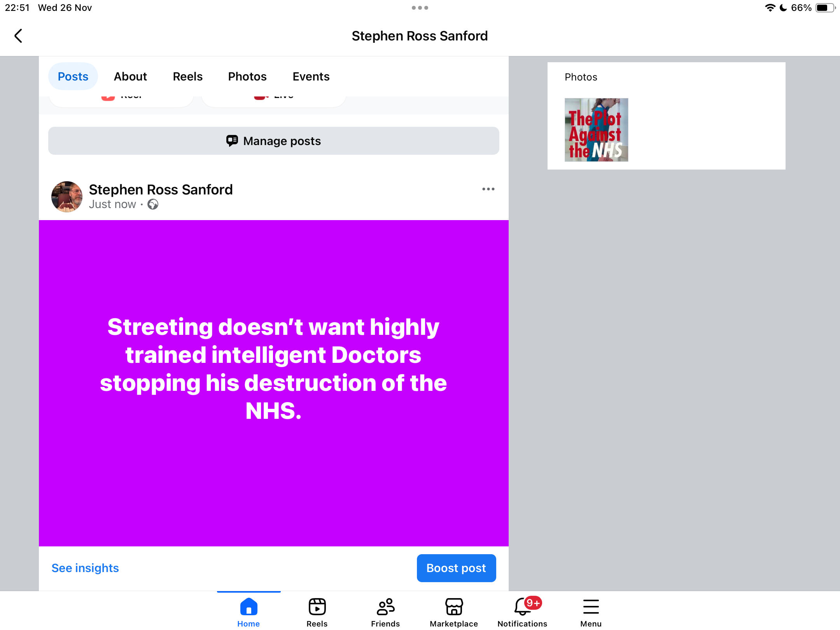Tap Stephen Ross Sanford profile picture
The height and width of the screenshot is (630, 840).
click(x=67, y=197)
